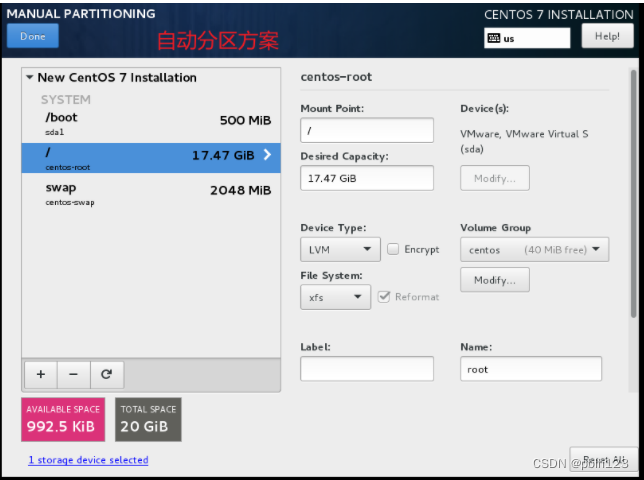Click the Done button
This screenshot has width=644, height=480.
33,36
